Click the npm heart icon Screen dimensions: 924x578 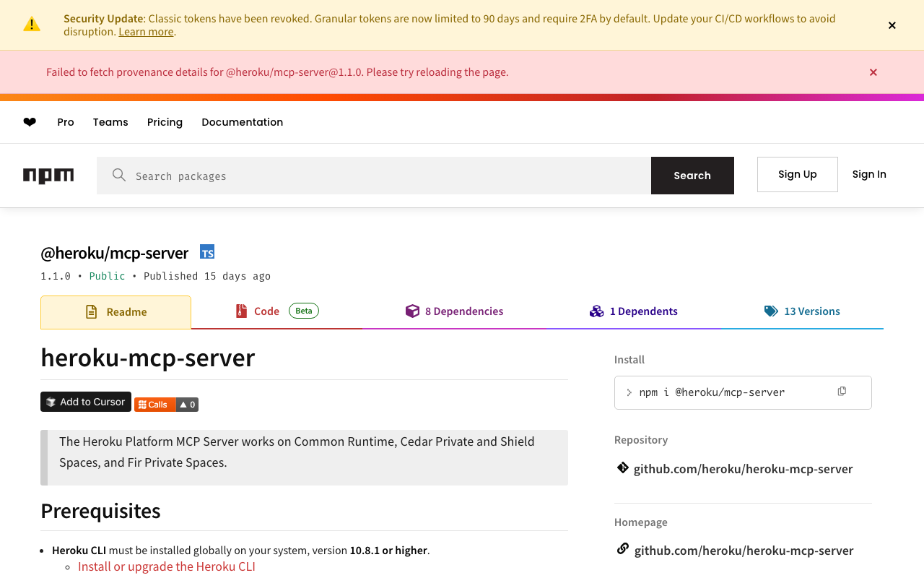coord(30,122)
